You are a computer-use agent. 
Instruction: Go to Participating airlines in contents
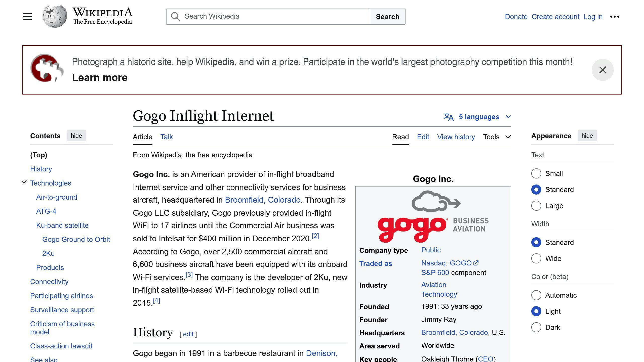62,296
